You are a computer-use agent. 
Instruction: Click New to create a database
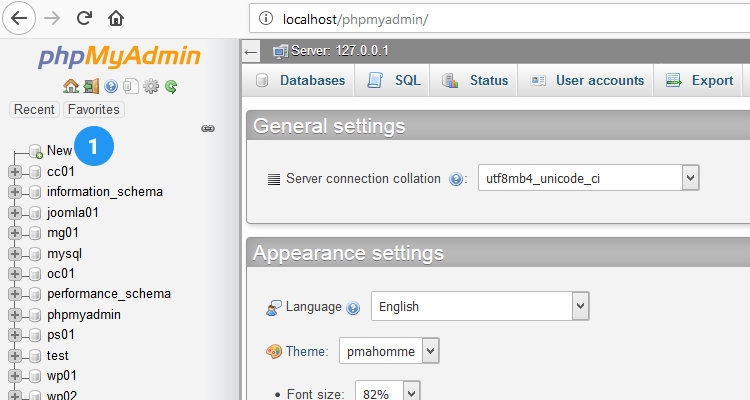[x=59, y=151]
